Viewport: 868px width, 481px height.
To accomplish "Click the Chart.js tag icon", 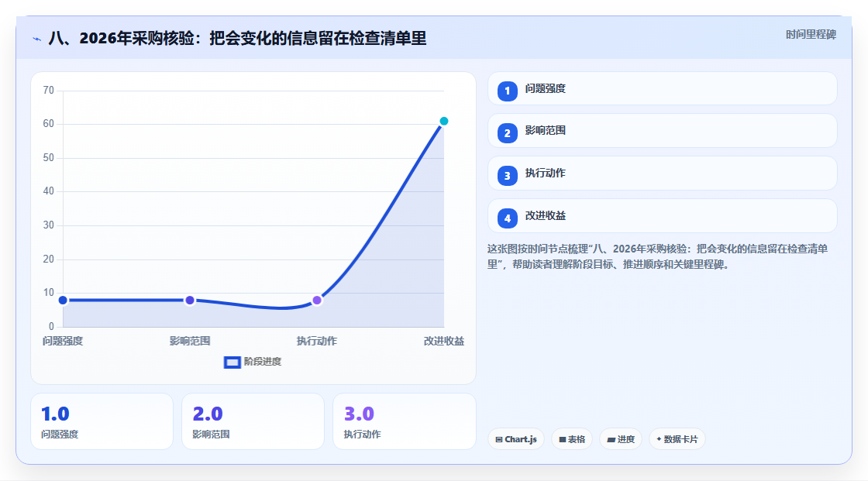I will point(499,439).
